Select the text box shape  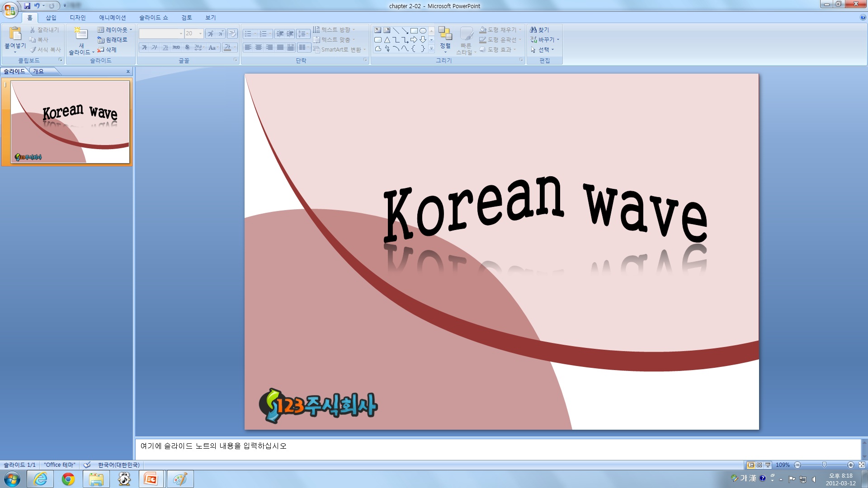click(x=378, y=31)
